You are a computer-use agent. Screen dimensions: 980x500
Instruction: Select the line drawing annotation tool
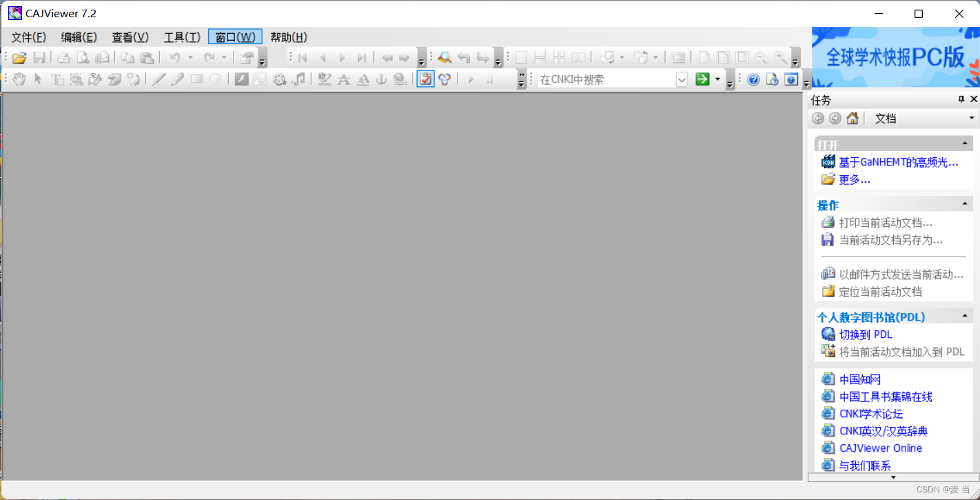(159, 79)
